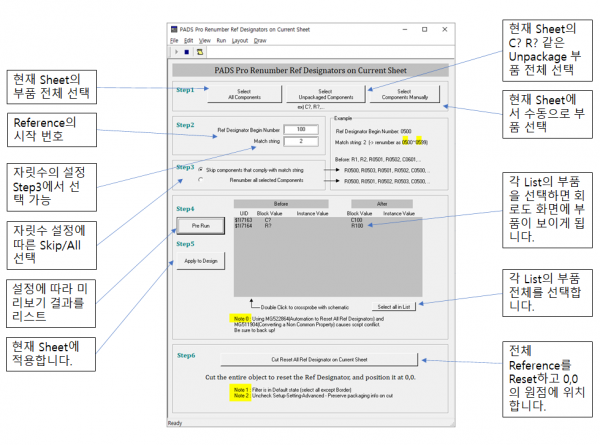The image size is (600, 445).
Task: Click the Apply to Design button
Action: (199, 259)
